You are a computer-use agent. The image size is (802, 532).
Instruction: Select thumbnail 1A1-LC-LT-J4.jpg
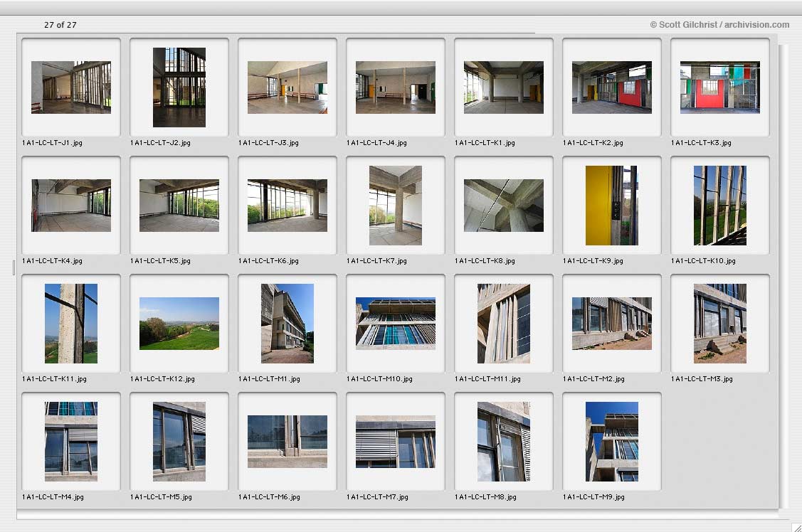pyautogui.click(x=396, y=87)
